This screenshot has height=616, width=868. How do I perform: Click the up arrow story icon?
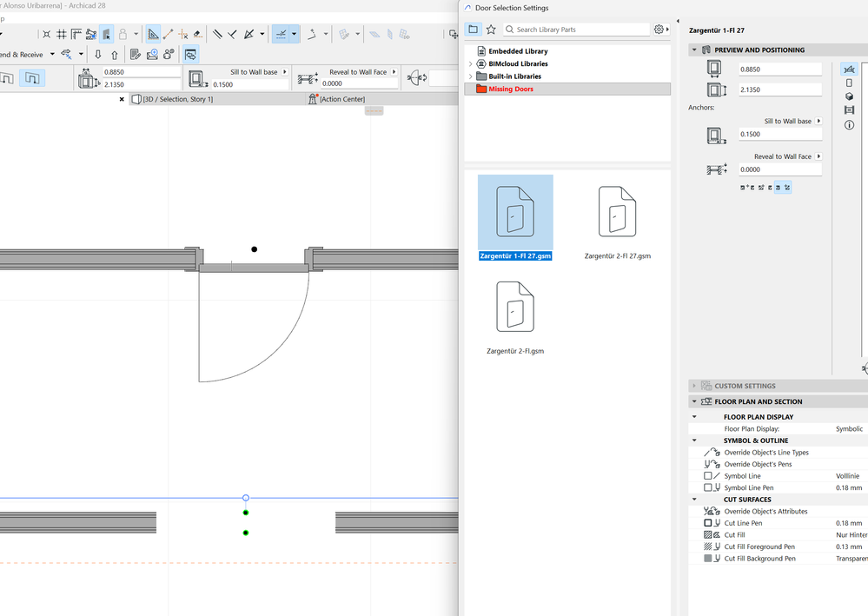pyautogui.click(x=115, y=54)
